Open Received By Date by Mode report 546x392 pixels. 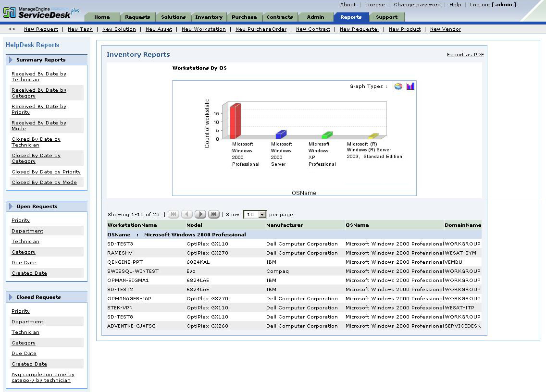point(38,126)
